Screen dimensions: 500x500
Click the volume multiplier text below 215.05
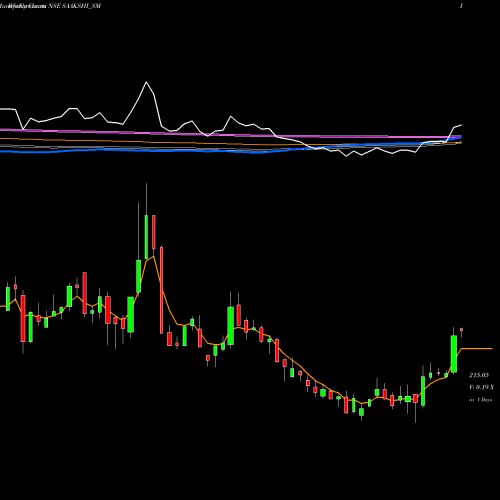[x=481, y=387]
